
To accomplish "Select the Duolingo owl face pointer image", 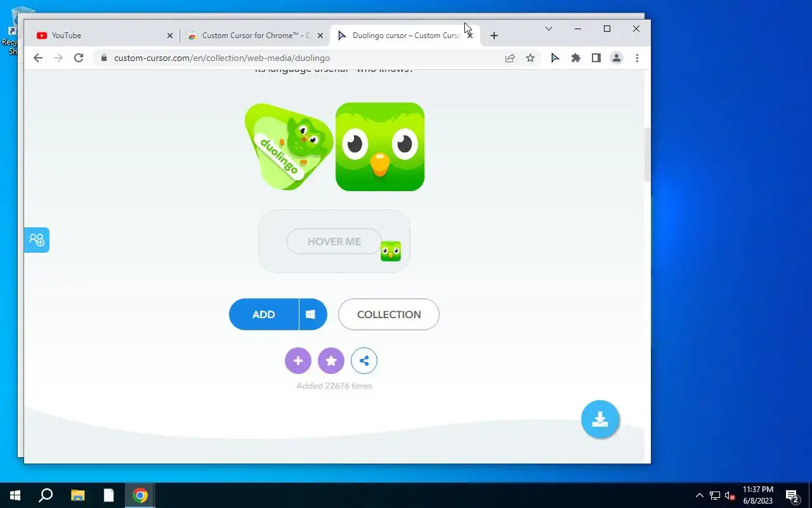I will click(380, 147).
